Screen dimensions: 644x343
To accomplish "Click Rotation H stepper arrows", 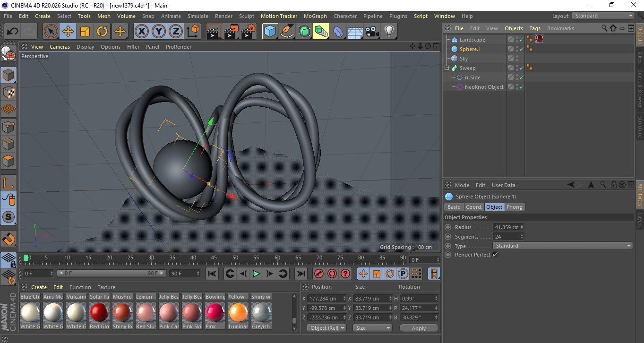I will (x=436, y=299).
